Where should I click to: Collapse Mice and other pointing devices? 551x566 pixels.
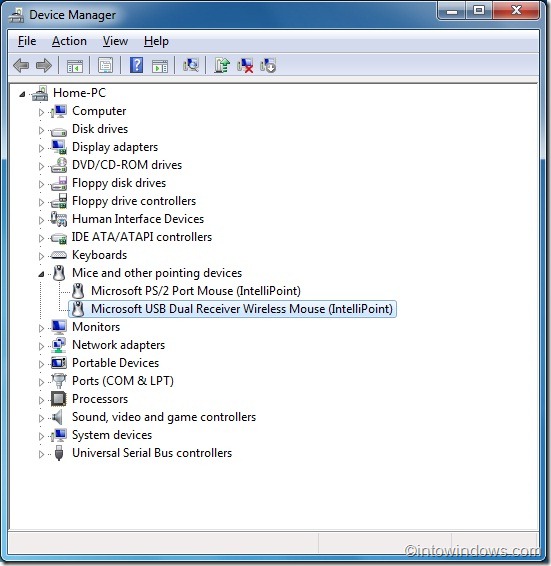41,275
